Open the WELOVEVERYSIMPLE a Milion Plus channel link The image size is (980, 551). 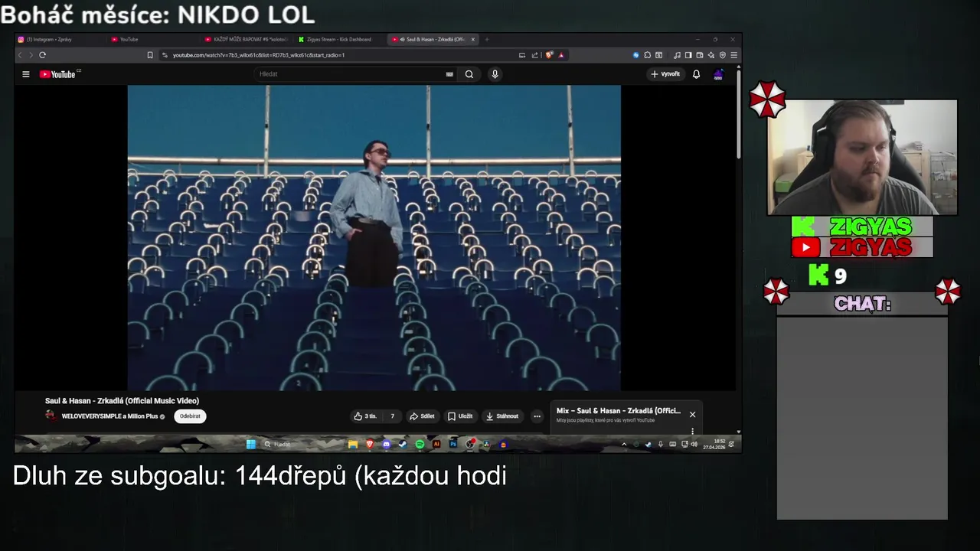point(109,416)
